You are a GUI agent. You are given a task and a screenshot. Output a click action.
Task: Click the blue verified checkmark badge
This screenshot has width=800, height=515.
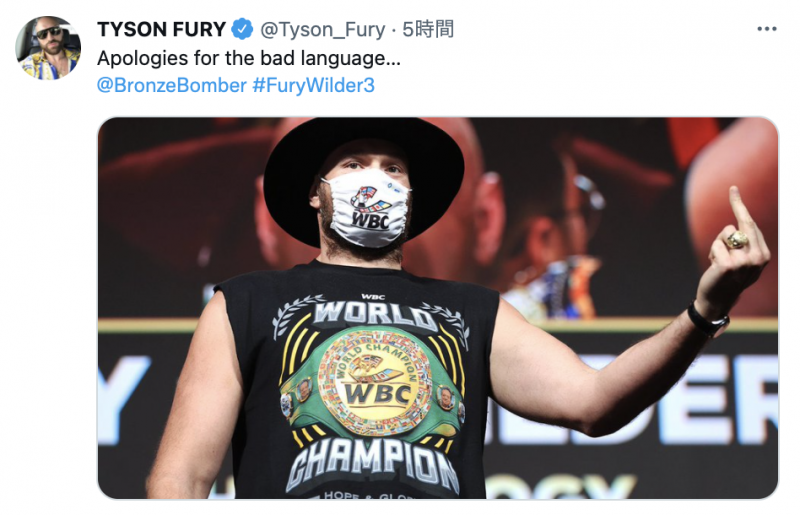click(242, 29)
